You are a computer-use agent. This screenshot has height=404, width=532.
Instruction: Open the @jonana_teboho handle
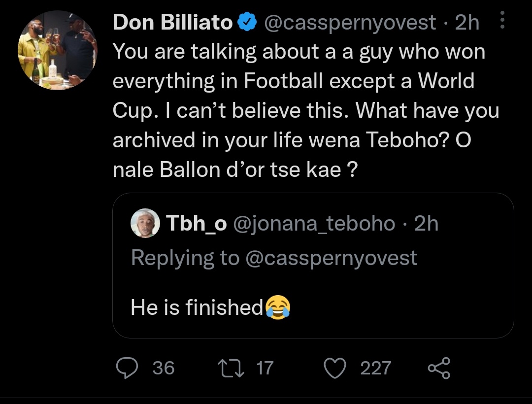[314, 224]
